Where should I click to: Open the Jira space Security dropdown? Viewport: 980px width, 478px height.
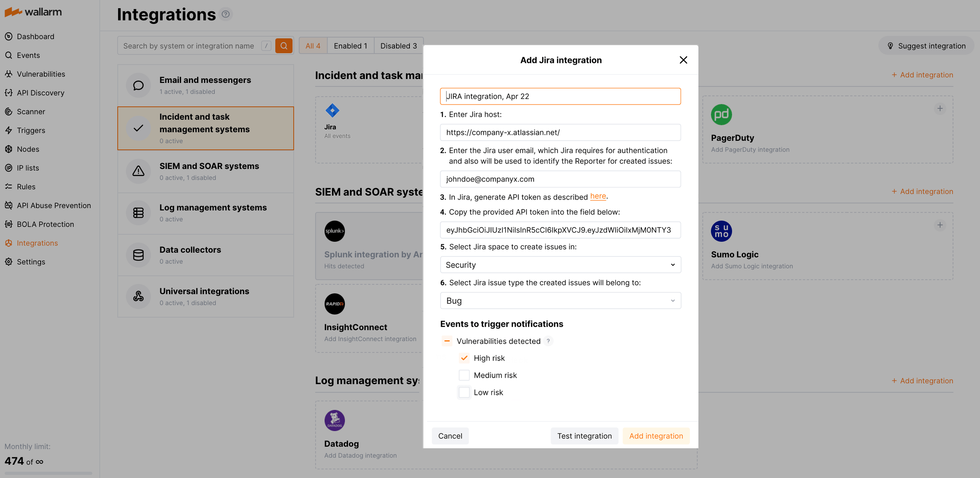point(560,265)
